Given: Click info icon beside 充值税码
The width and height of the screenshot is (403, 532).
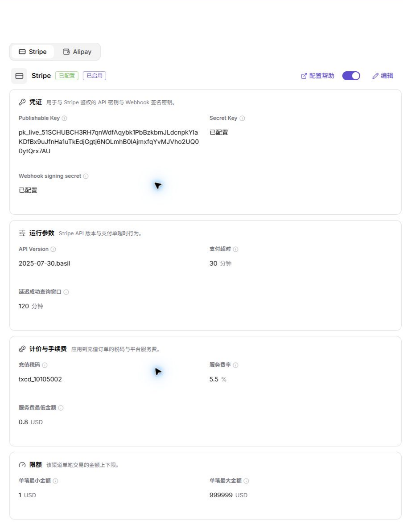Looking at the screenshot, I should coord(45,365).
